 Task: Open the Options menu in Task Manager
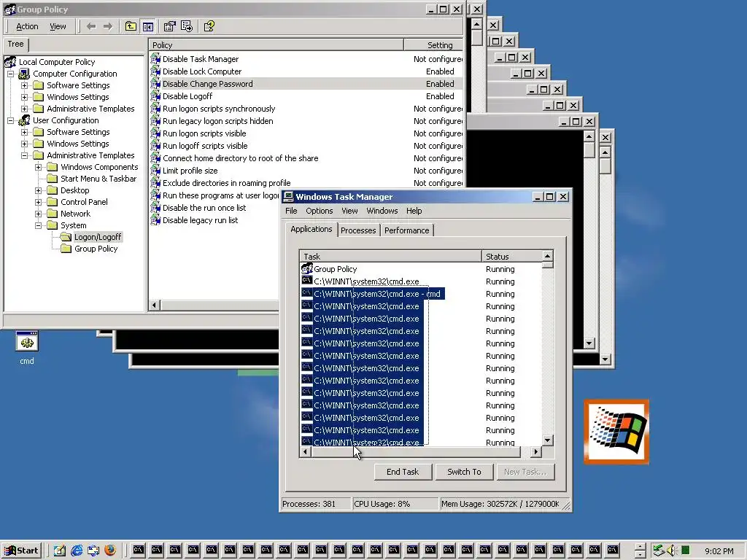coord(320,211)
